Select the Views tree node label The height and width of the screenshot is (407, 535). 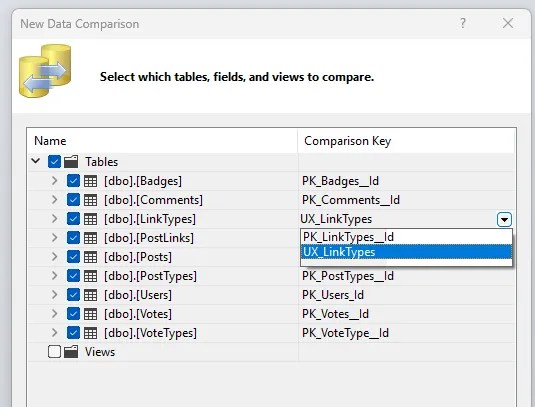pyautogui.click(x=100, y=352)
